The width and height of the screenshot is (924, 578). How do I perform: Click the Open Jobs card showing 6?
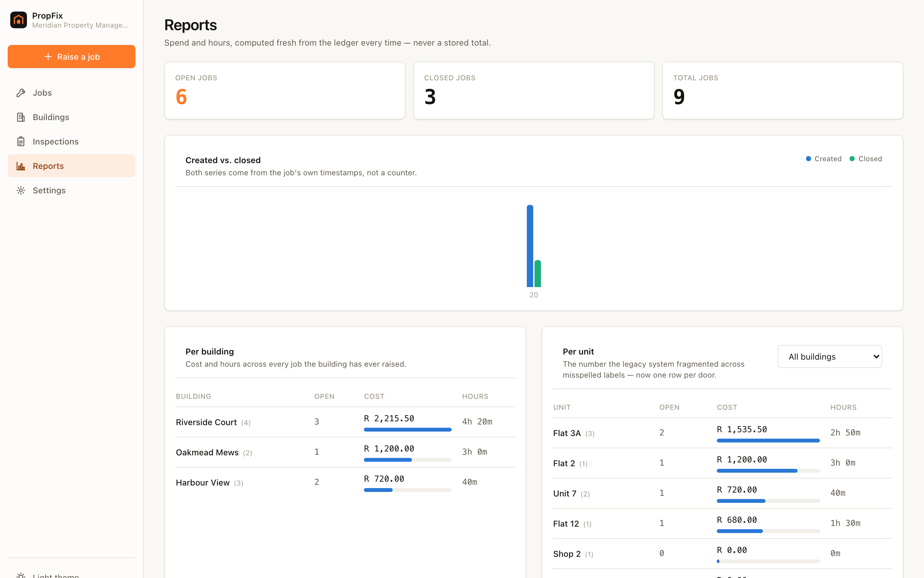(x=285, y=91)
